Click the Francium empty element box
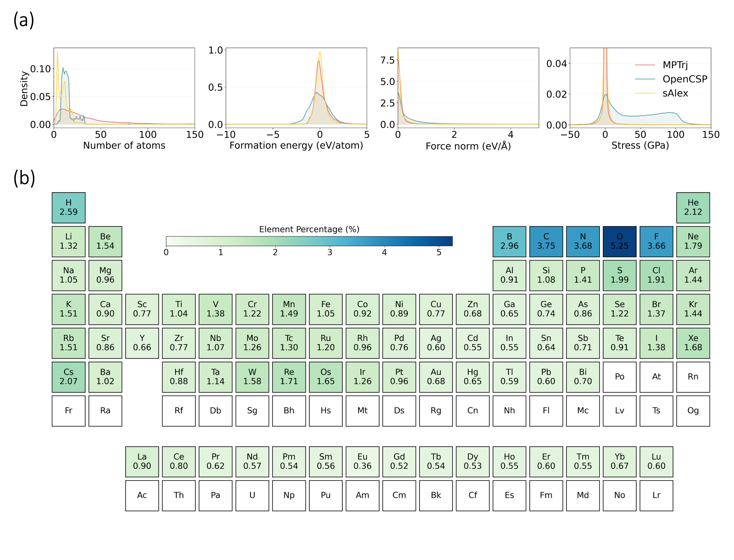The height and width of the screenshot is (560, 734). [x=68, y=411]
